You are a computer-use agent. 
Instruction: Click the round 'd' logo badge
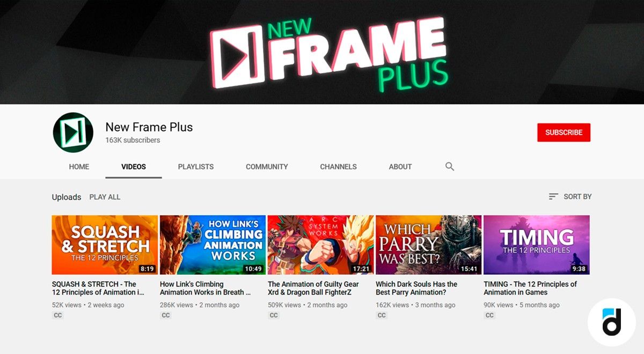(x=611, y=322)
